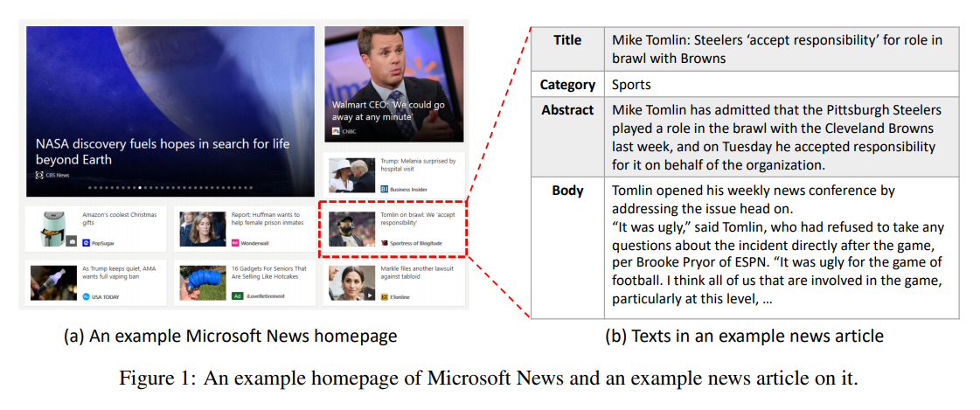The image size is (980, 410).
Task: Click the E!online yellow logo icon
Action: click(x=385, y=296)
